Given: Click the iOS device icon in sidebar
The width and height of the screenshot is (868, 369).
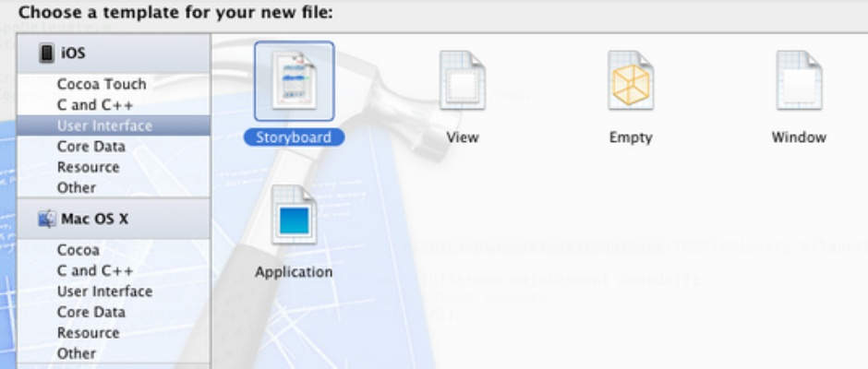Looking at the screenshot, I should 47,54.
